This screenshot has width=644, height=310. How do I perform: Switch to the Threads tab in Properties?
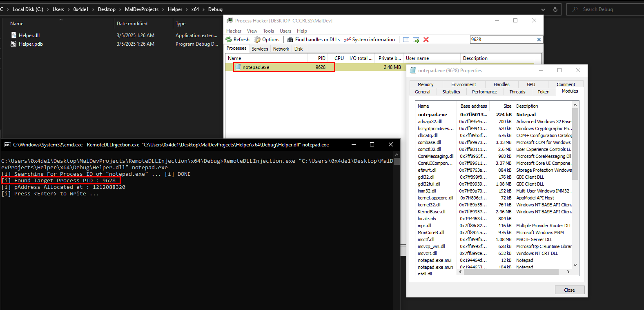pos(517,92)
